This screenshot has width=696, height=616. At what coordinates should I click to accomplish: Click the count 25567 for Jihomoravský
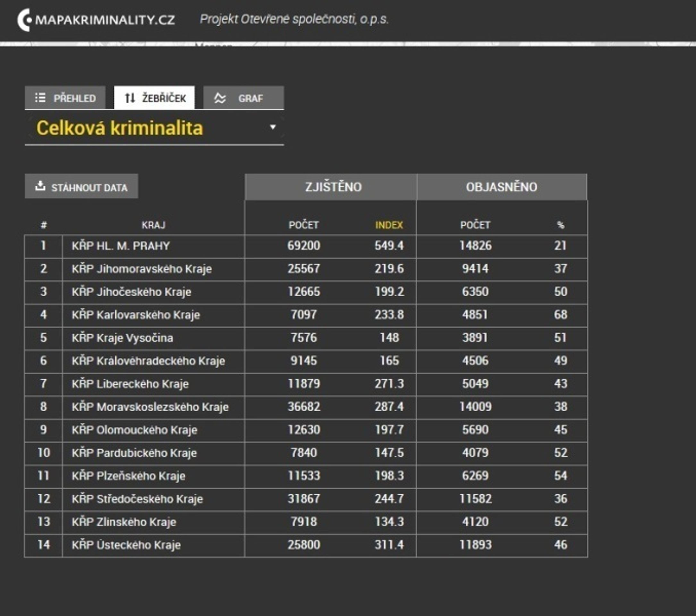304,269
